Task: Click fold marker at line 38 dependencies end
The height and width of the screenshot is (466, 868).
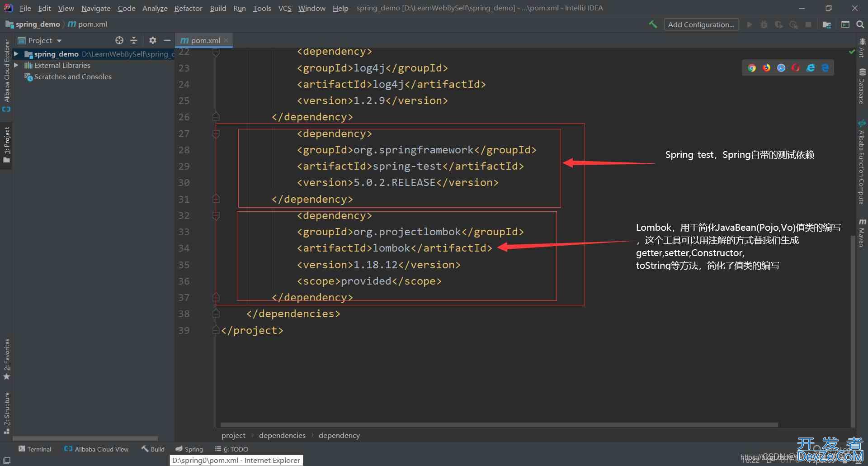Action: (x=216, y=314)
